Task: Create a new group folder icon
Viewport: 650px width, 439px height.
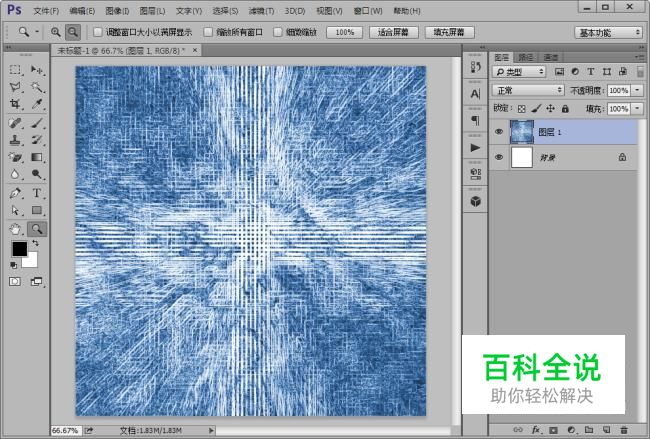Action: point(589,430)
